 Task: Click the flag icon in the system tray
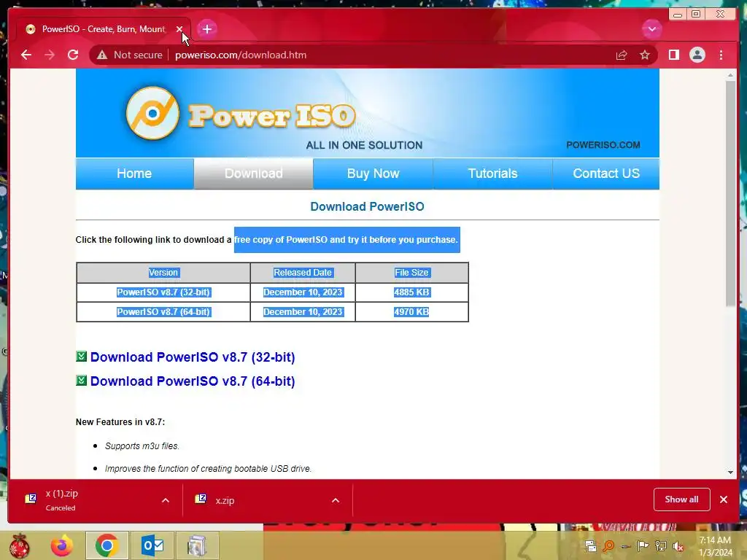click(643, 546)
